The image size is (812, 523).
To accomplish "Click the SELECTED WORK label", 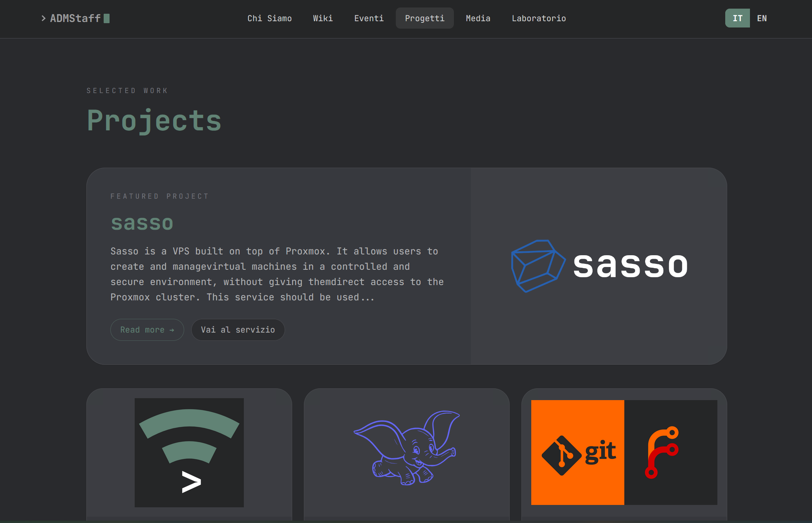I will (127, 91).
